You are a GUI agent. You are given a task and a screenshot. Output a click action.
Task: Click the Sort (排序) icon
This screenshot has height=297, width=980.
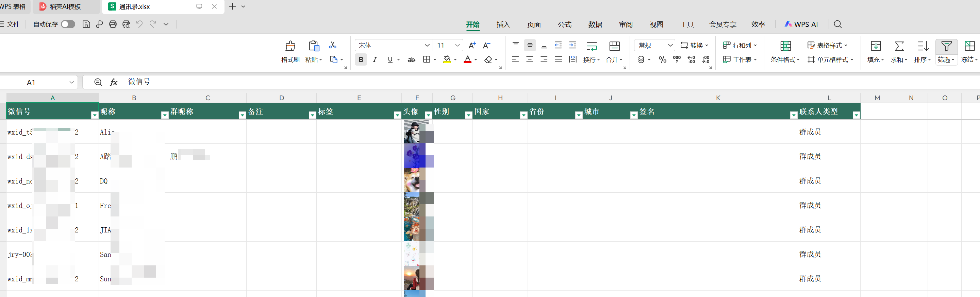(x=923, y=47)
